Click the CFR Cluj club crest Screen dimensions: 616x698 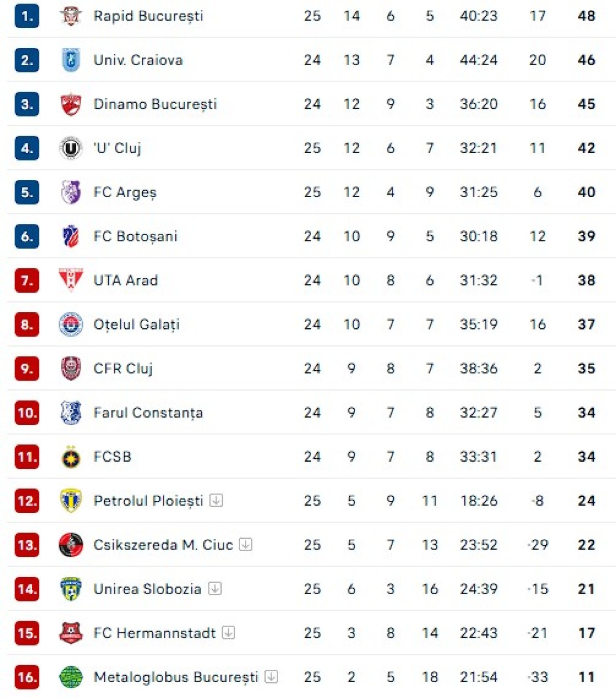(71, 369)
